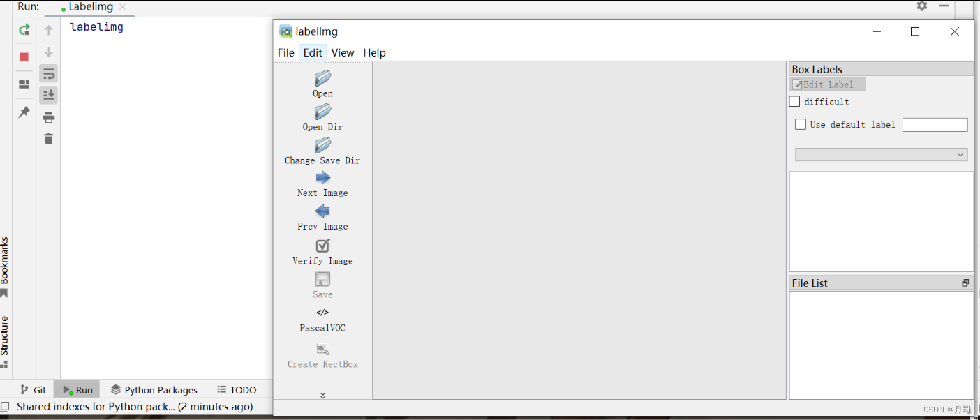980x420 pixels.
Task: Maximize the labelImg window
Action: tap(915, 31)
